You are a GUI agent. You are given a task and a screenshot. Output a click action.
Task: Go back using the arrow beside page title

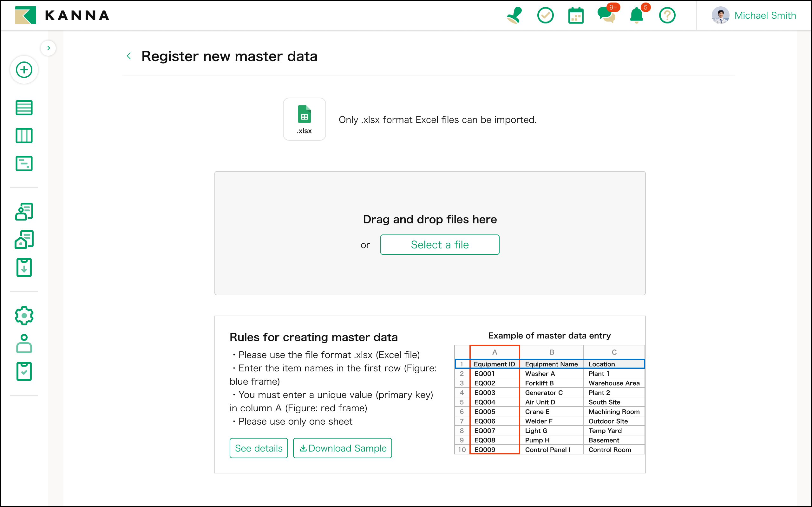coord(129,56)
